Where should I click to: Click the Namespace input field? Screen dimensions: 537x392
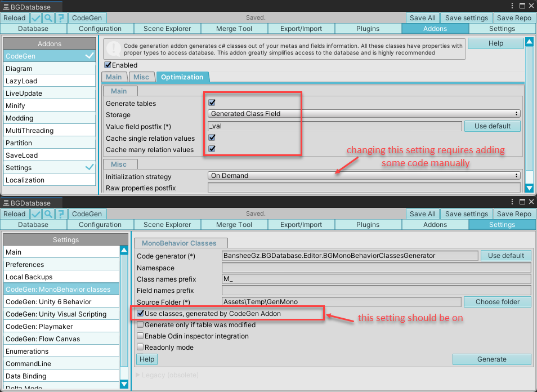click(377, 268)
